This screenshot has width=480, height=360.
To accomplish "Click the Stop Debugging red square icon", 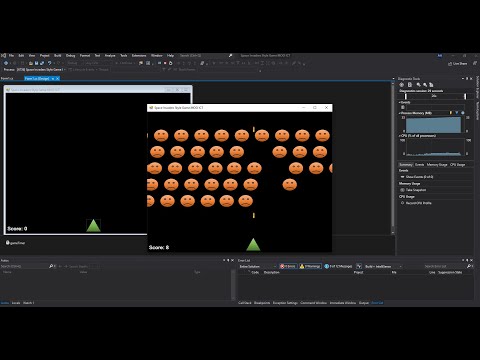I will click(x=165, y=63).
